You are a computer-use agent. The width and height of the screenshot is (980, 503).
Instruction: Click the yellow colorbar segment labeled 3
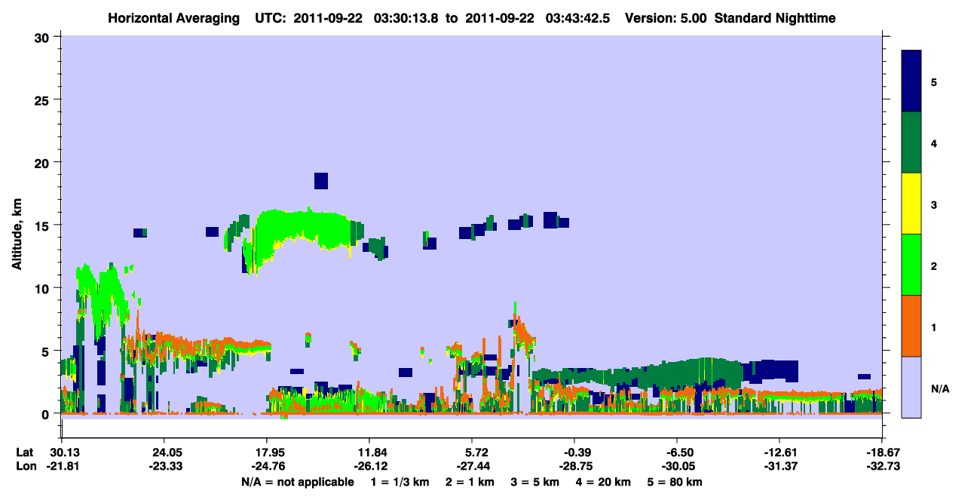tap(911, 204)
